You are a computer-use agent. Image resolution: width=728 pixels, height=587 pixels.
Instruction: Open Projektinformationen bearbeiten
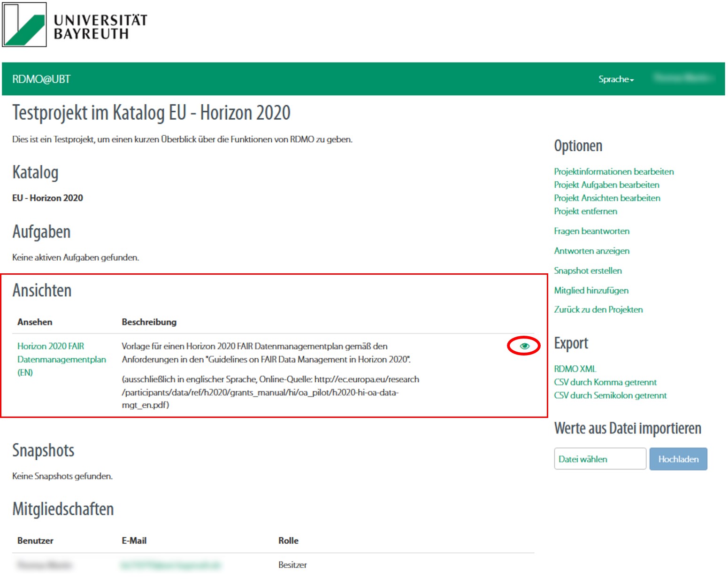[613, 171]
